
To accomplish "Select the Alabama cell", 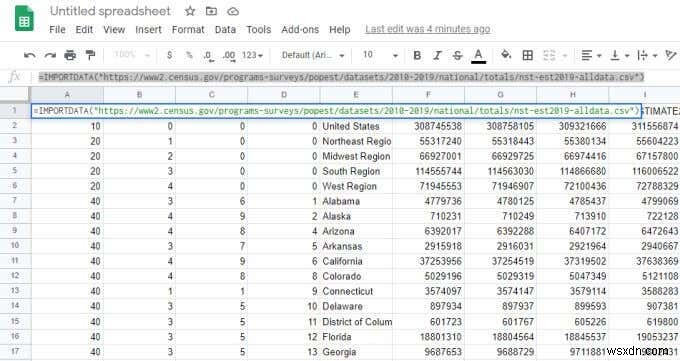I will (356, 201).
